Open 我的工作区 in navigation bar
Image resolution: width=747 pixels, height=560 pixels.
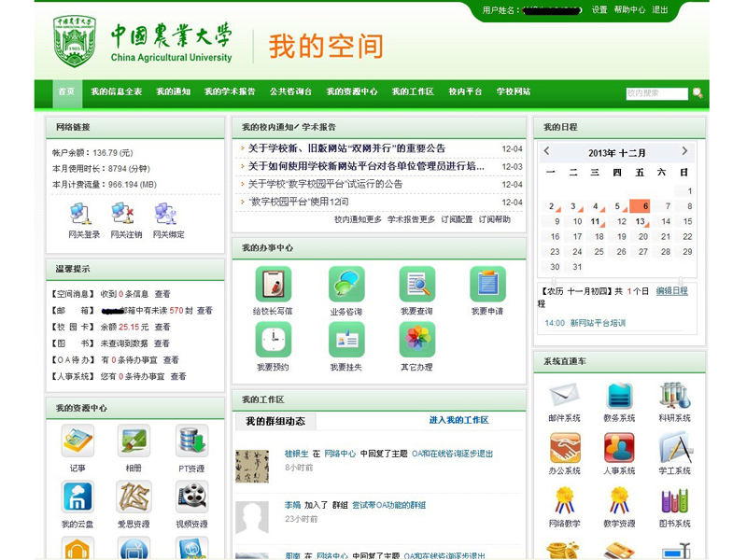[413, 91]
